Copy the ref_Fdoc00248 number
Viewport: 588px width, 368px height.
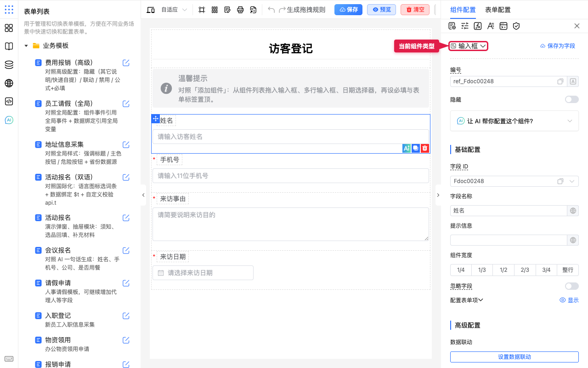click(x=560, y=81)
